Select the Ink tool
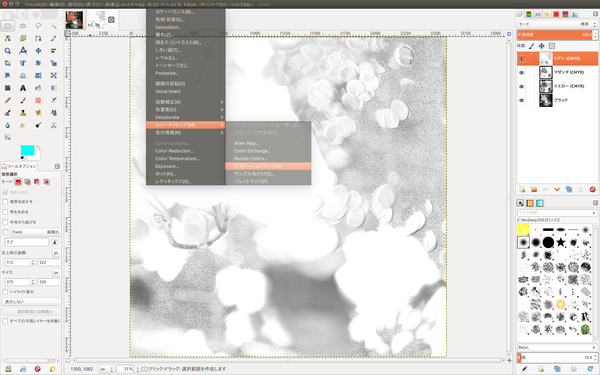Image resolution: width=600 pixels, height=375 pixels. [x=8, y=113]
